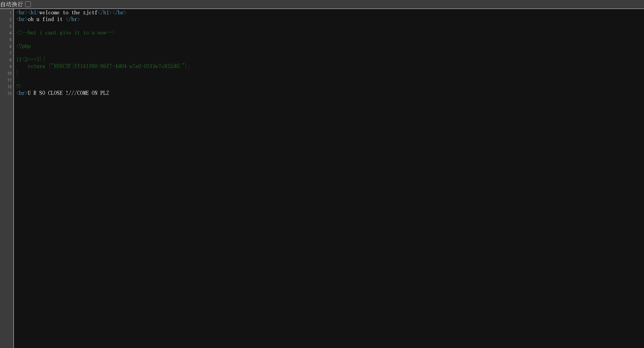Click the '?>' closing PHP tag
Viewport: 644px width, 348px height.
coord(19,86)
